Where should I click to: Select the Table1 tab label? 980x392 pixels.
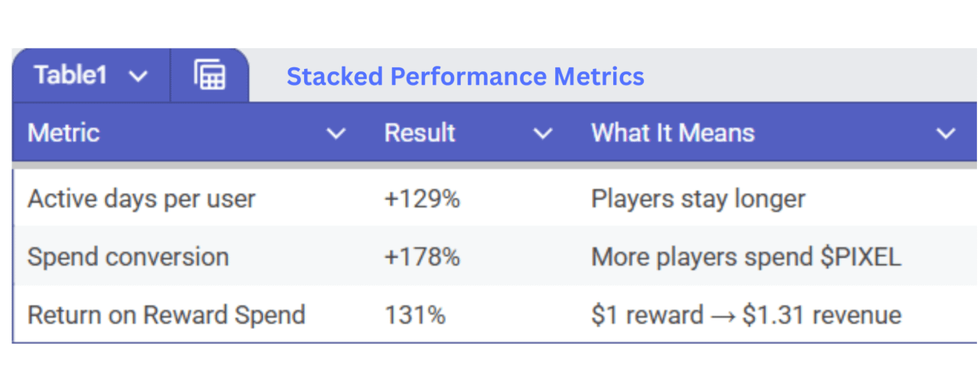70,76
